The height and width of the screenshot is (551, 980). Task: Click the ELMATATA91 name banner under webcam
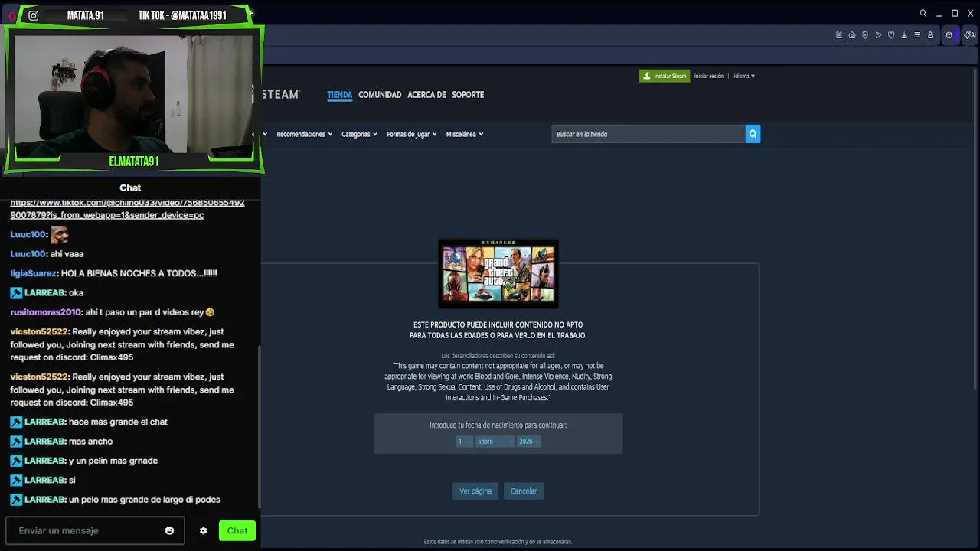[x=134, y=161]
